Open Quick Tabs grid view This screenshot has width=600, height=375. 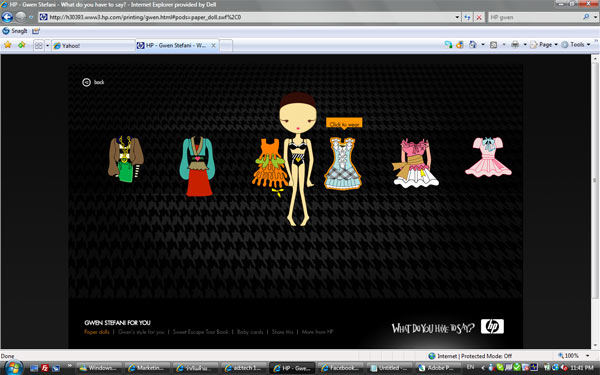point(39,46)
